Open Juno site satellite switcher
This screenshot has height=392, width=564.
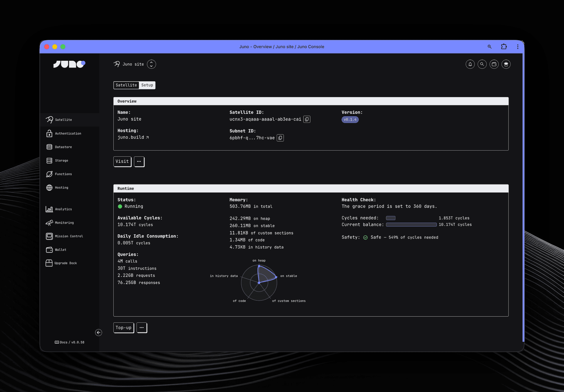(x=151, y=64)
